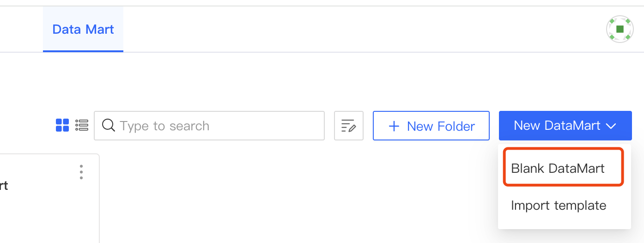Click blank menu space below Import template
Viewport: 644px width, 243px height.
564,223
